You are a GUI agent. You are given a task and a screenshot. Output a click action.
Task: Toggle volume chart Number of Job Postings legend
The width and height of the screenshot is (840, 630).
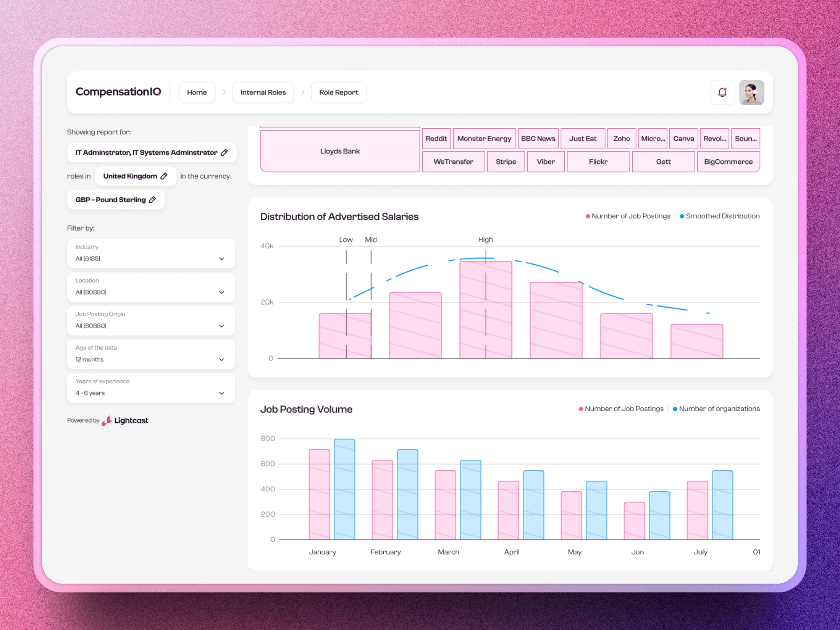(621, 409)
